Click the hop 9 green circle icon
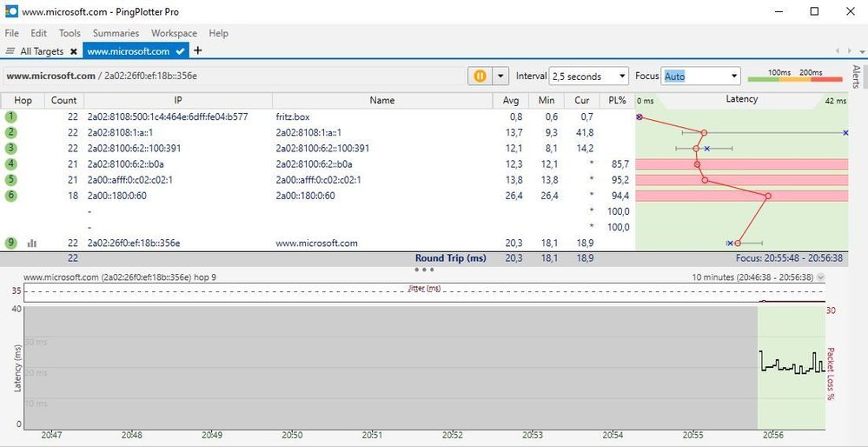868x447 pixels. click(x=10, y=243)
